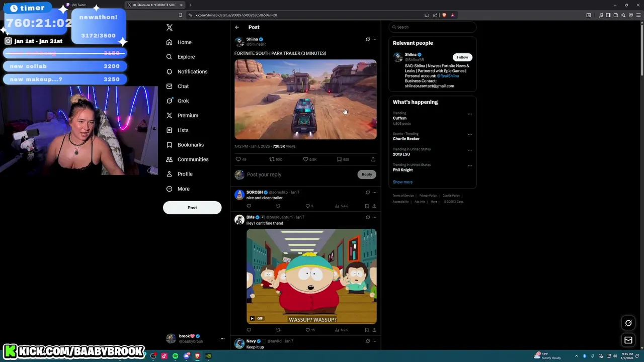Like BMs comment with 15 likes
The height and width of the screenshot is (362, 644).
310,330
